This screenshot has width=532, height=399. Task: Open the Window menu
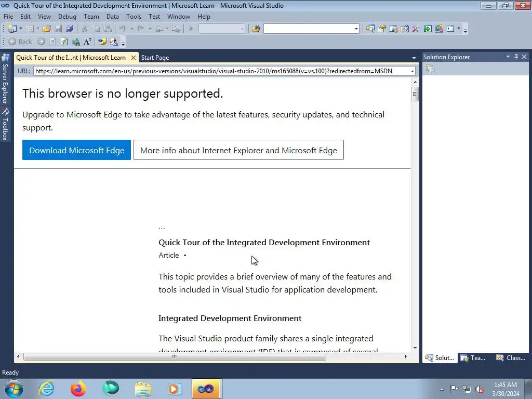(x=179, y=16)
